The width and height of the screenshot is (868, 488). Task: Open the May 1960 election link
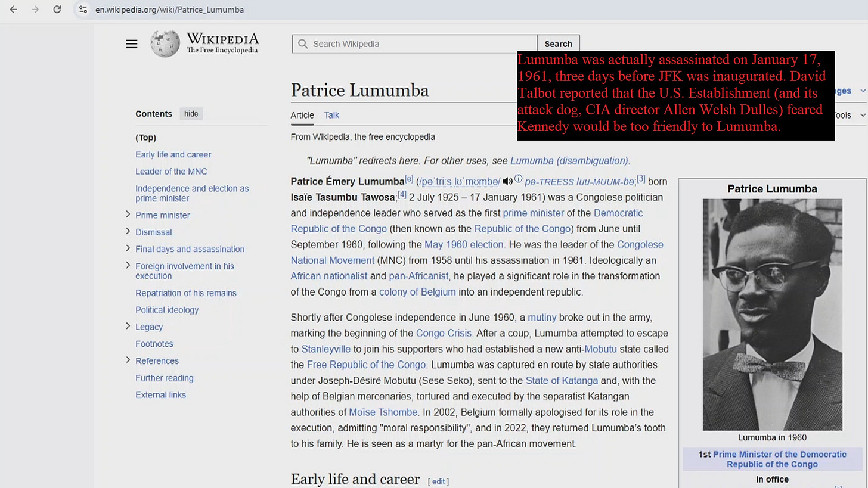click(464, 244)
